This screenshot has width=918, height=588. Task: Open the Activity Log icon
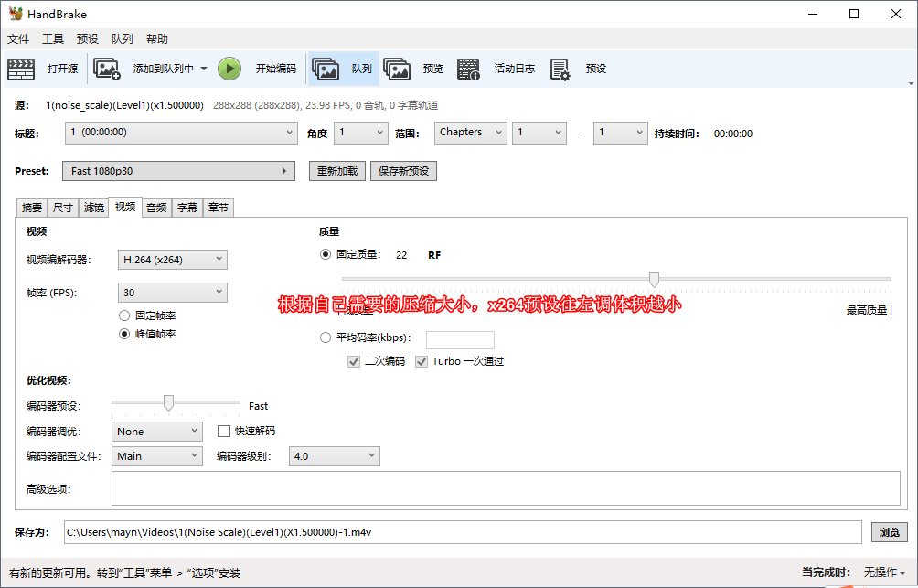pyautogui.click(x=469, y=69)
